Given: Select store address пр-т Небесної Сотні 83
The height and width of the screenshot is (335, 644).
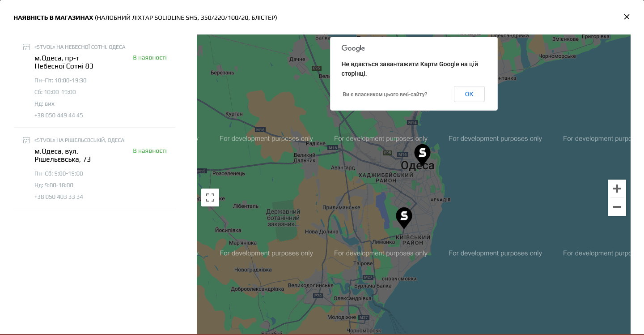Looking at the screenshot, I should coord(64,62).
